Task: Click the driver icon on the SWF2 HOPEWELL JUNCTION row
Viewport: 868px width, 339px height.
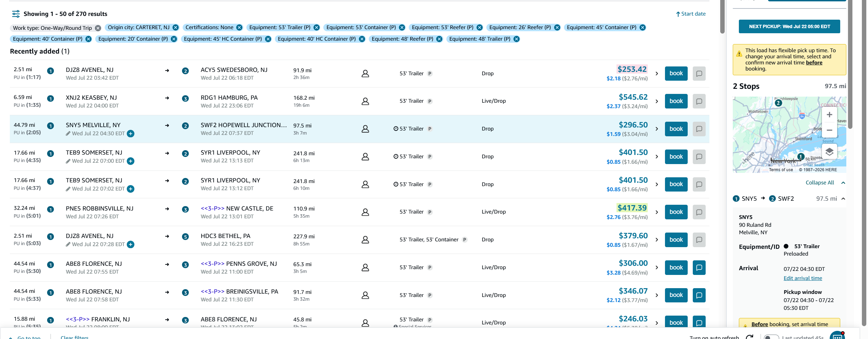Action: click(365, 129)
